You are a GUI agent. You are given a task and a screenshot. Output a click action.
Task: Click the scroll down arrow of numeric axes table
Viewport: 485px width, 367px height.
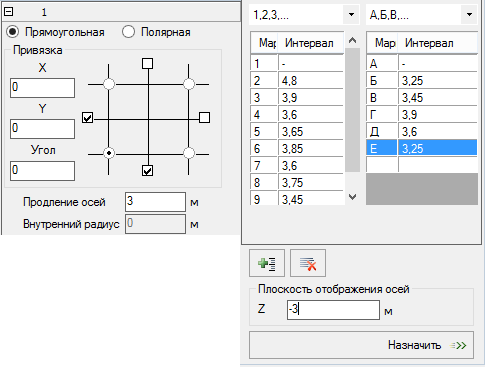(352, 197)
